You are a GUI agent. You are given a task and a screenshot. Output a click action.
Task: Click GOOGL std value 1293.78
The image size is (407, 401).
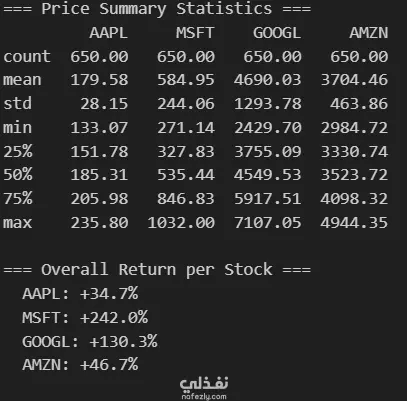(268, 104)
